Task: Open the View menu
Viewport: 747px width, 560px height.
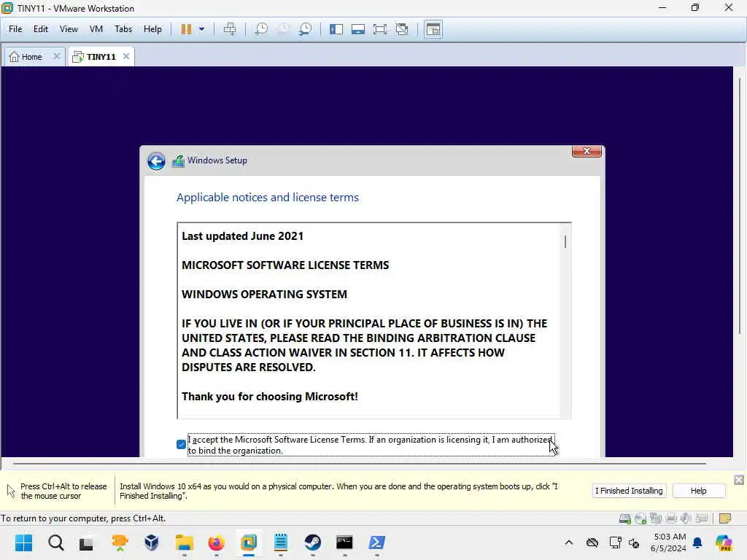Action: [69, 29]
